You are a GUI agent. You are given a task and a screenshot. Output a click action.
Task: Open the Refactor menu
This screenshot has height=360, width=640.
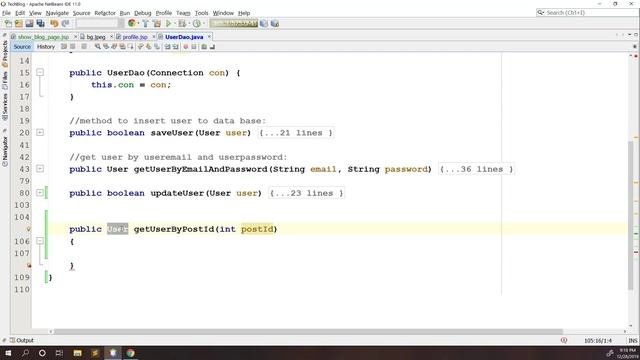105,13
